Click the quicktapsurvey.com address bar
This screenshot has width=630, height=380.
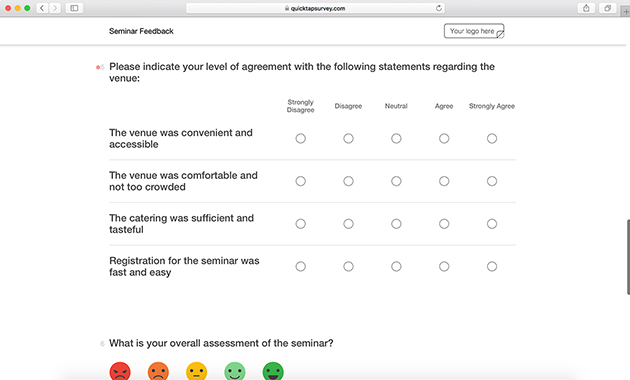[x=315, y=8]
